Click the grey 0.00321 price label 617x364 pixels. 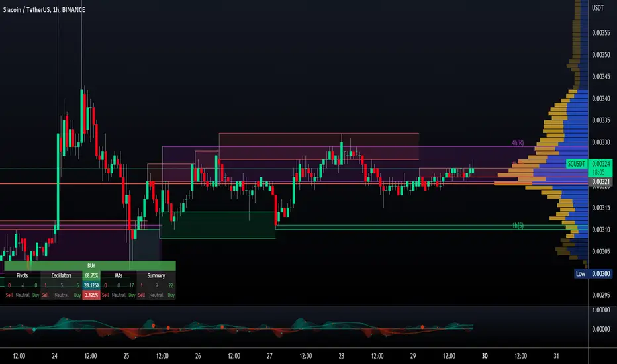click(x=601, y=181)
